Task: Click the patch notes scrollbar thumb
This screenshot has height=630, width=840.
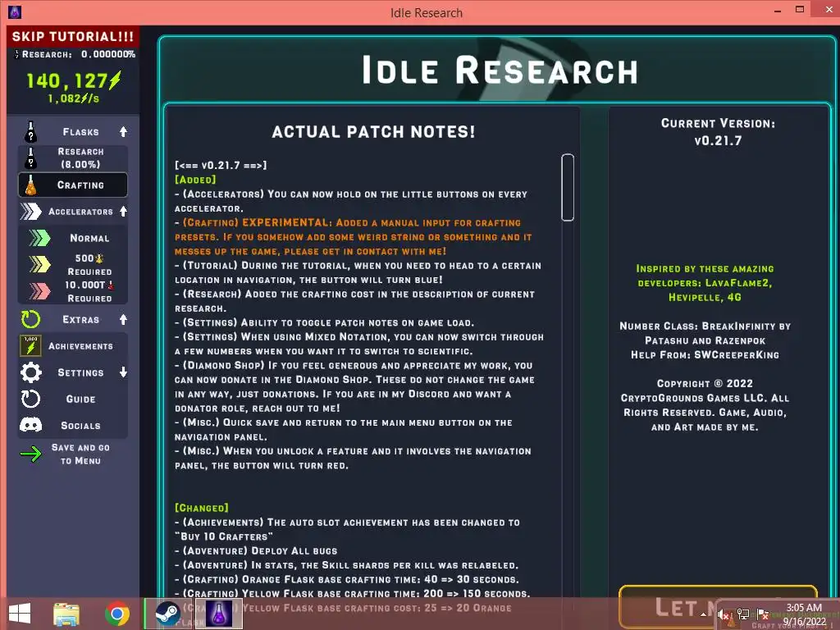Action: [568, 187]
